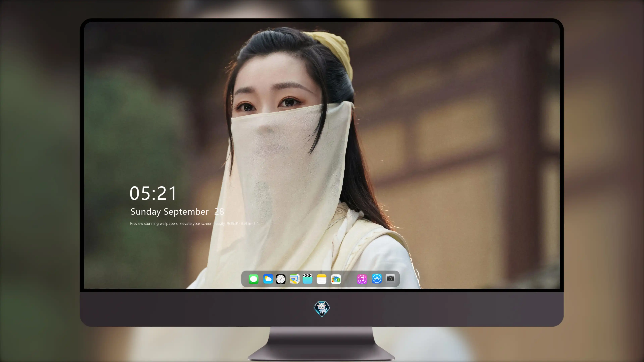
Task: Open the blue App Store icon
Action: point(377,279)
